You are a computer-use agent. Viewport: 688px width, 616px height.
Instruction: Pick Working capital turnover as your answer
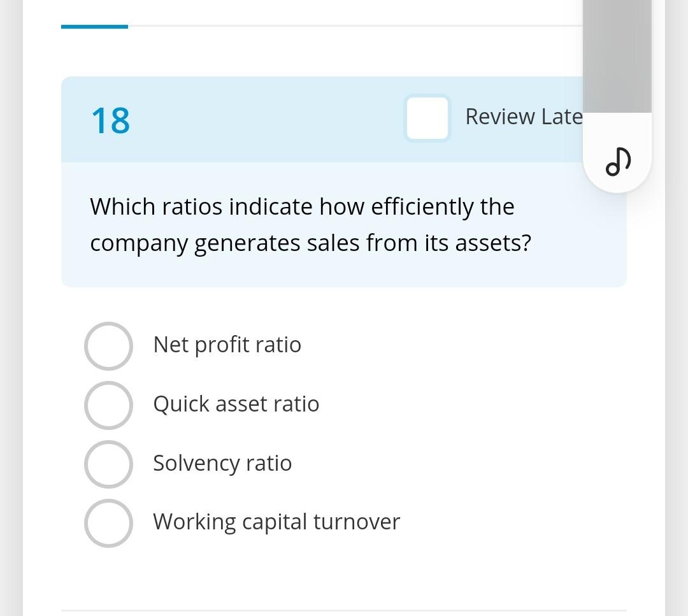(108, 522)
